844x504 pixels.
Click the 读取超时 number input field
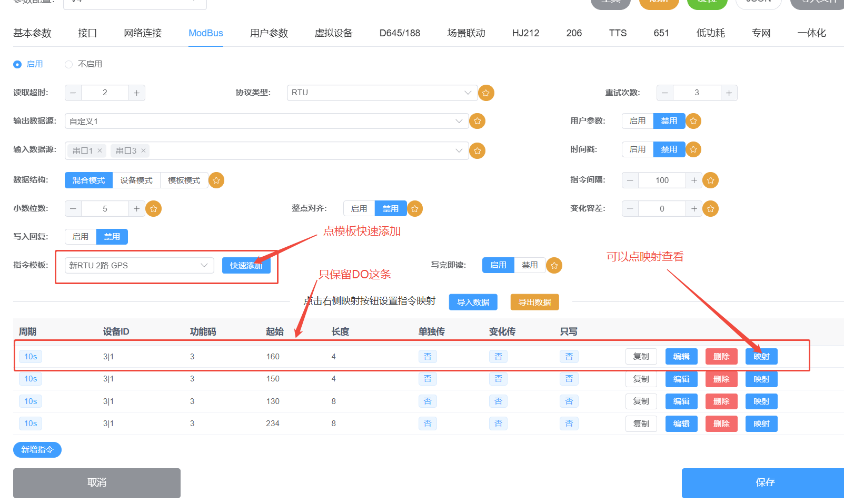[105, 93]
